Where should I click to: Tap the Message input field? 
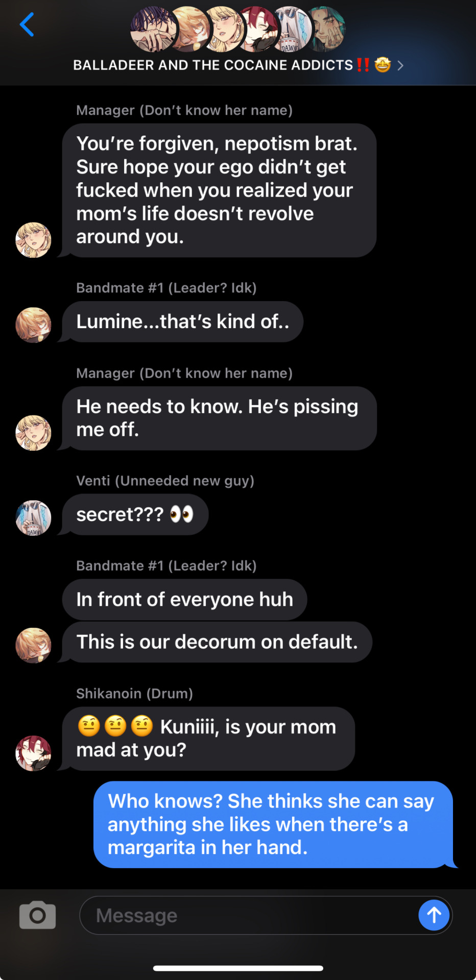pos(248,915)
